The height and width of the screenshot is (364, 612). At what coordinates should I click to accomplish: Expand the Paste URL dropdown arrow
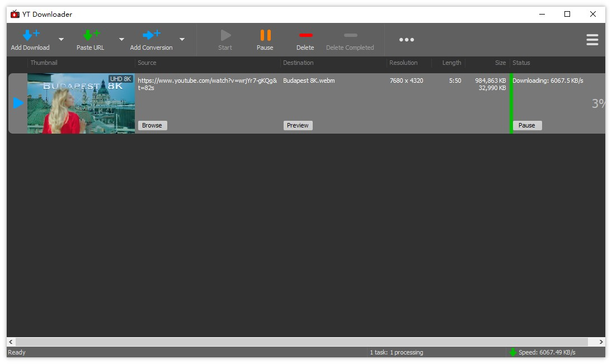121,39
